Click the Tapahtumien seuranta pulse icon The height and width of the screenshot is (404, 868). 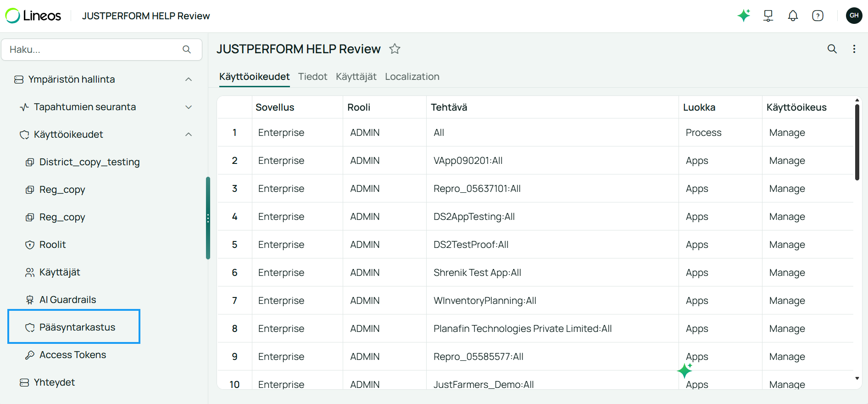point(24,107)
